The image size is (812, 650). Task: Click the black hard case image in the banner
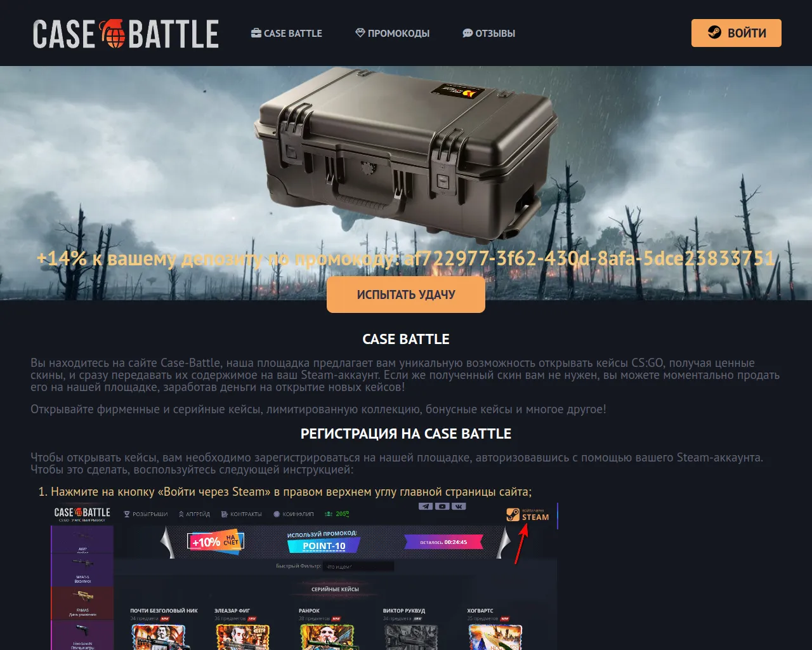406,154
